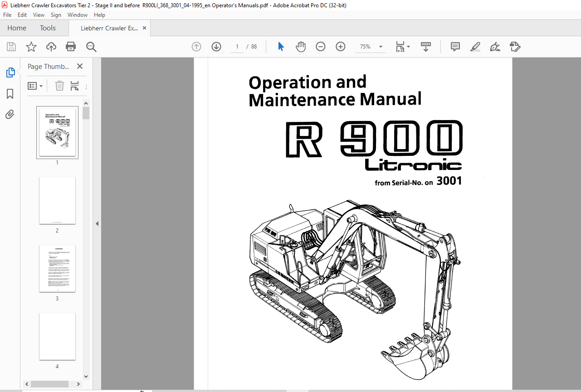581x392 pixels.
Task: Open the Help menu
Action: (x=99, y=15)
